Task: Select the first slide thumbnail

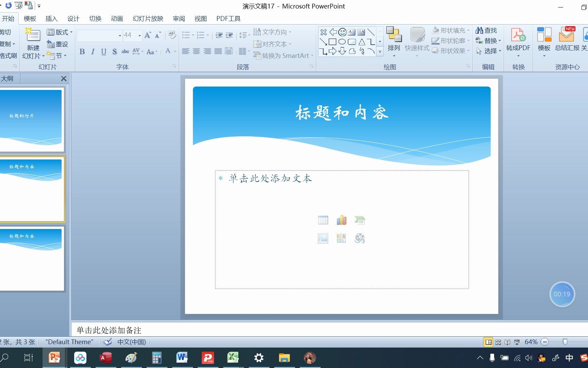Action: 31,120
